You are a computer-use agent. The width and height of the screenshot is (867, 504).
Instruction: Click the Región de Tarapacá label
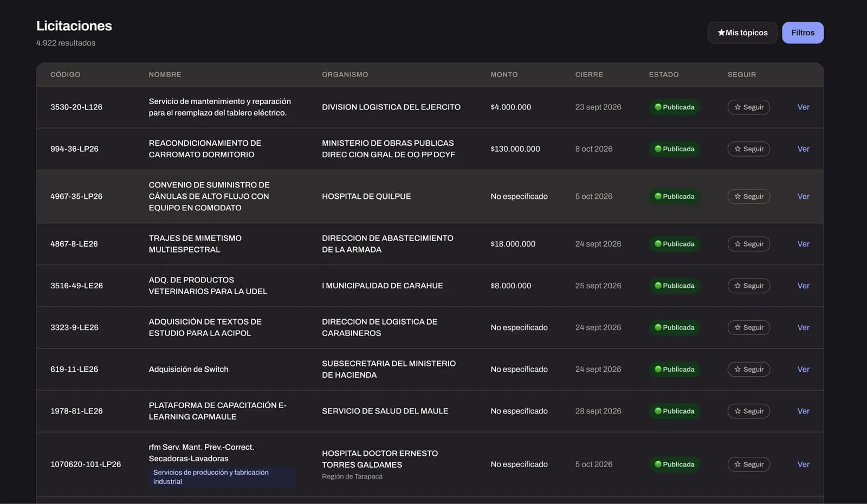click(352, 476)
